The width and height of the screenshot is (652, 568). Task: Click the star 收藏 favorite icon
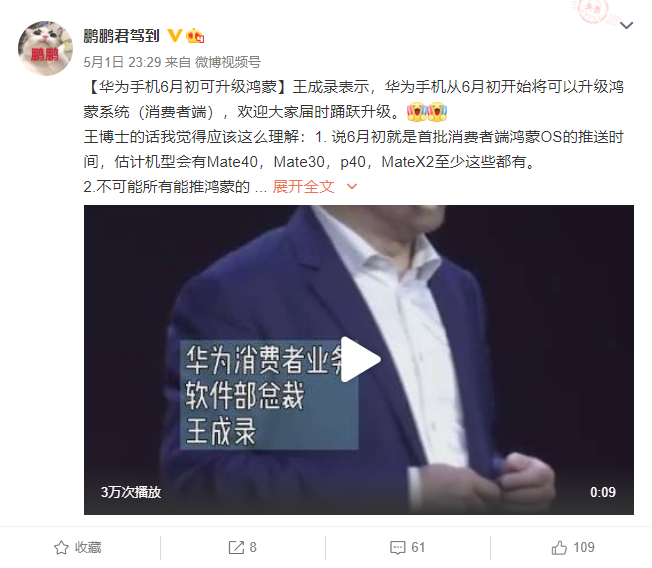point(61,548)
